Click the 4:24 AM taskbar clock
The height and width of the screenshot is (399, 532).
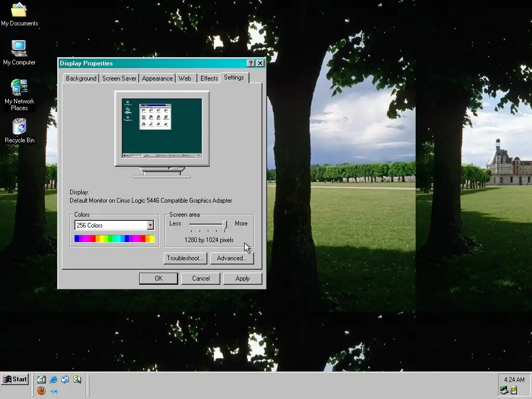click(x=514, y=379)
